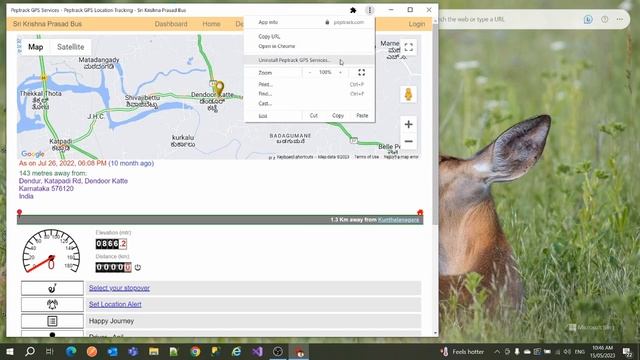Open Visual Studio from taskbar
Screen dimensions: 640x360
click(x=257, y=351)
